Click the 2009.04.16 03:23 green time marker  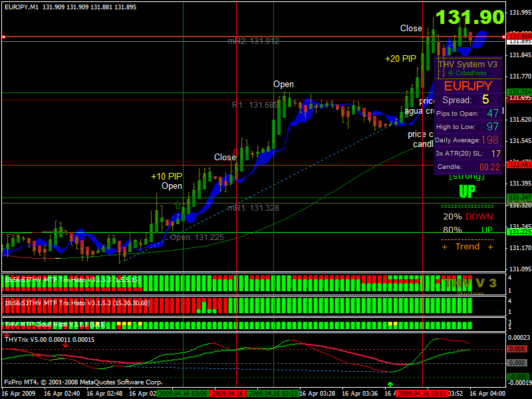tap(273, 394)
